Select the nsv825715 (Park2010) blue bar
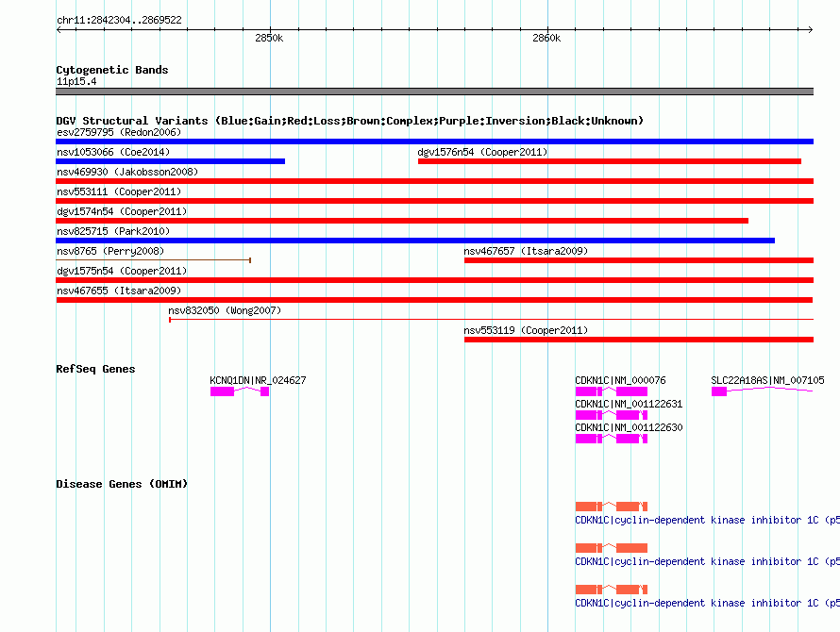The height and width of the screenshot is (632, 840). (x=415, y=241)
